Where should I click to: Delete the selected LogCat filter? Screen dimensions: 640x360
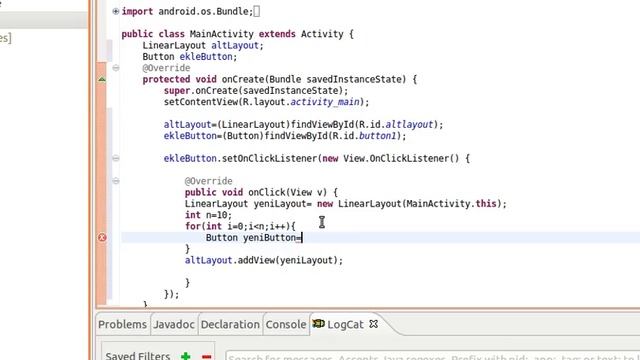[x=207, y=357]
